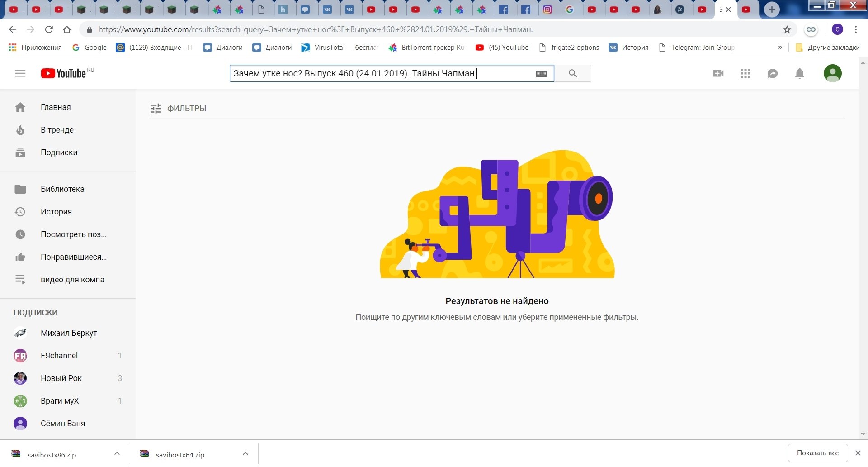Image resolution: width=868 pixels, height=467 pixels.
Task: Open a new tab with the plus button
Action: pos(772,10)
